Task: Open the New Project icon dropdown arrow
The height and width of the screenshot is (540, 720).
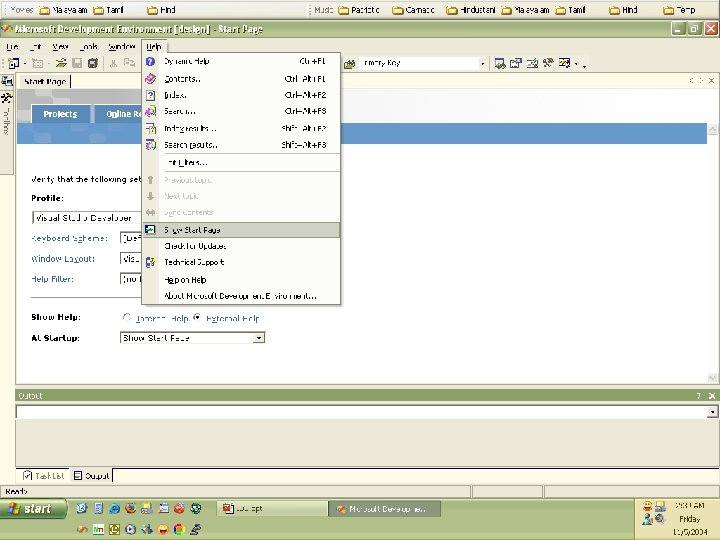Action: pos(25,63)
